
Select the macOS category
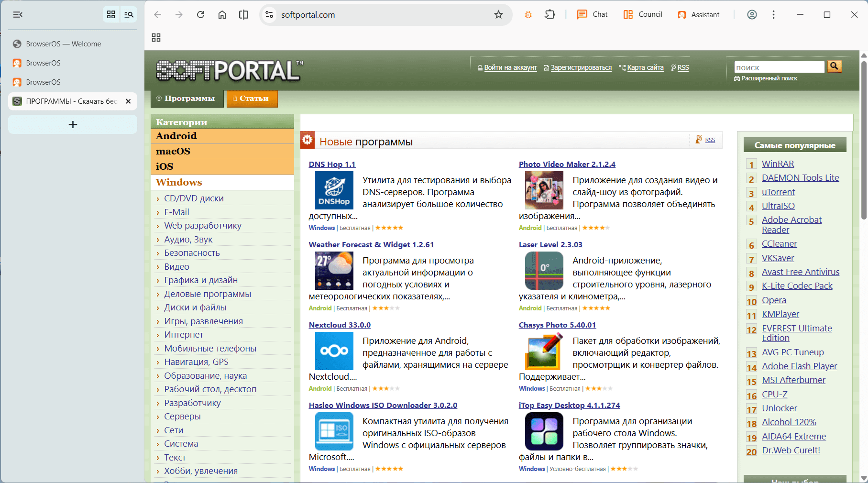tap(222, 151)
